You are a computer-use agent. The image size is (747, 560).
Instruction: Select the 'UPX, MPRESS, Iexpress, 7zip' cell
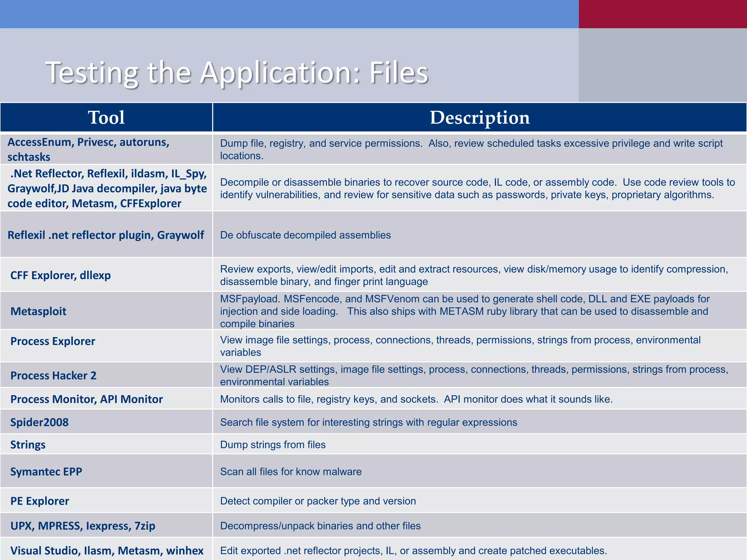pos(107,525)
